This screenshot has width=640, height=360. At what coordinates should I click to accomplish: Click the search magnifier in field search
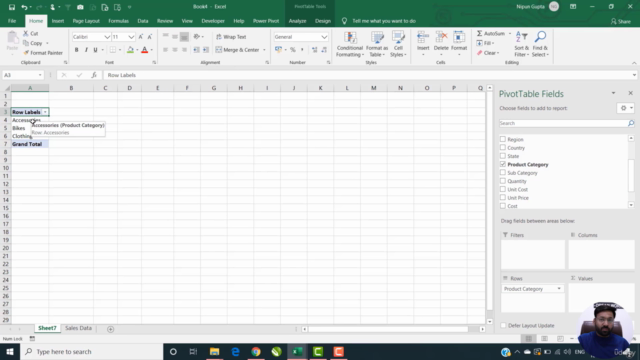(631, 123)
